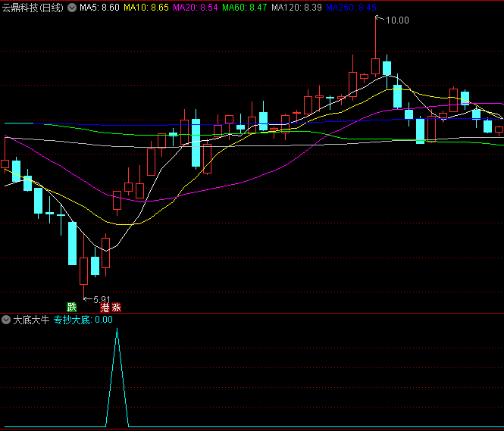Click the MA20: 8.54 label
Image resolution: width=504 pixels, height=431 pixels.
(x=196, y=8)
